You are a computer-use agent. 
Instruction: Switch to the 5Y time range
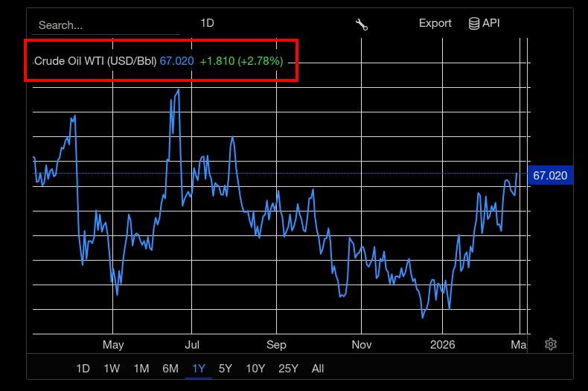(x=226, y=369)
